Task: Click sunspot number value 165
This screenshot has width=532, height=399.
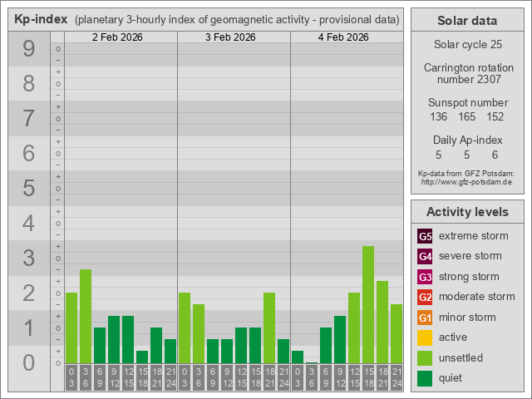Action: [466, 117]
